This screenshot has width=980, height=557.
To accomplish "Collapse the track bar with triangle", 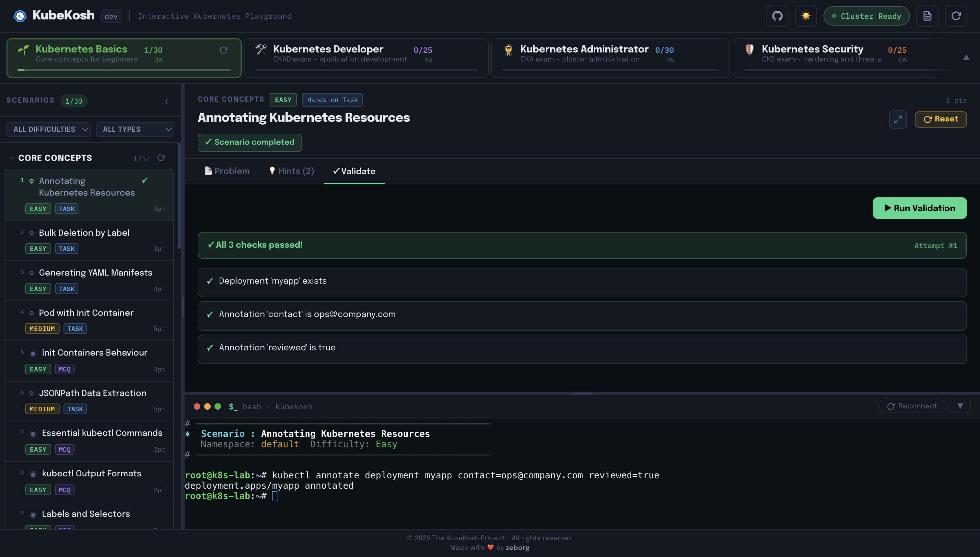I will 966,57.
